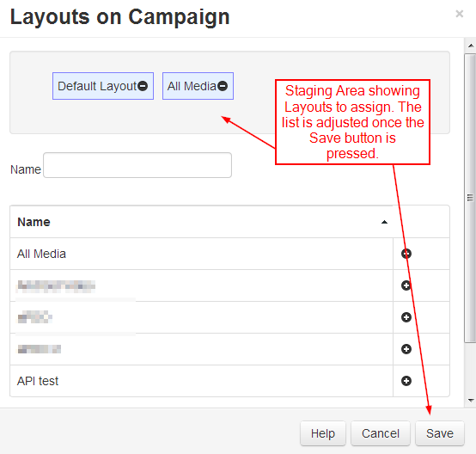Save the campaign layout assignments
This screenshot has width=476, height=454.
(440, 433)
